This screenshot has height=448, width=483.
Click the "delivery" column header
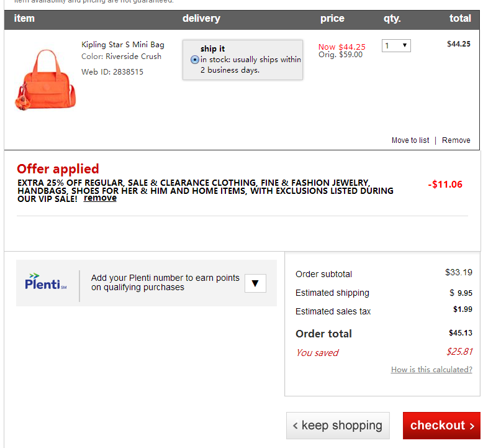(x=201, y=19)
